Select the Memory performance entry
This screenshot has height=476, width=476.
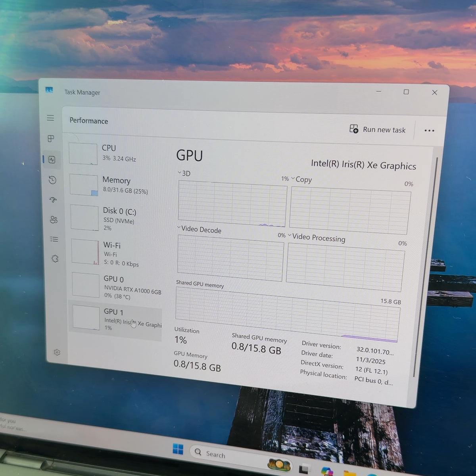click(115, 185)
